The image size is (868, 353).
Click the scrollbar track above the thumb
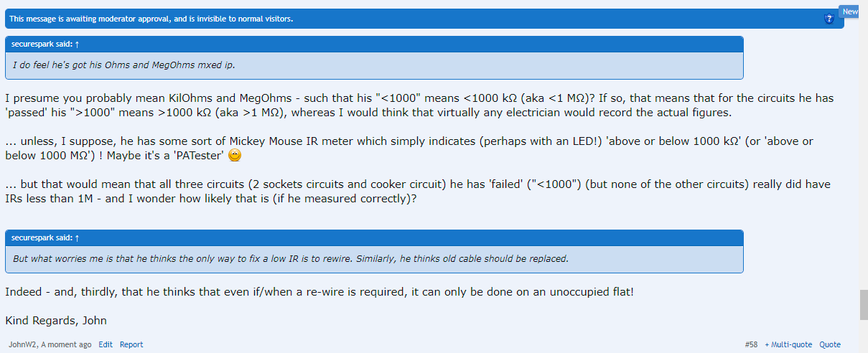click(x=863, y=143)
